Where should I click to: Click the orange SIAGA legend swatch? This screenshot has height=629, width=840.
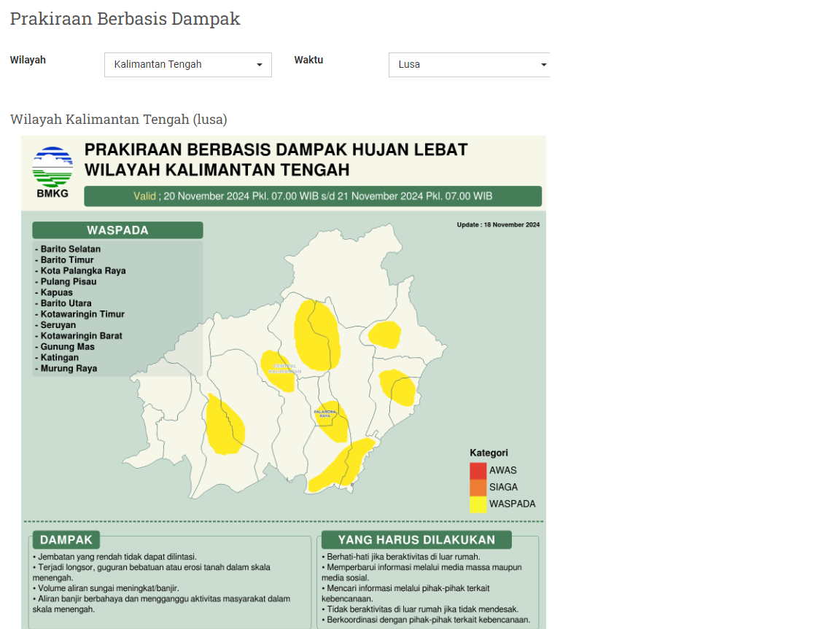click(478, 487)
